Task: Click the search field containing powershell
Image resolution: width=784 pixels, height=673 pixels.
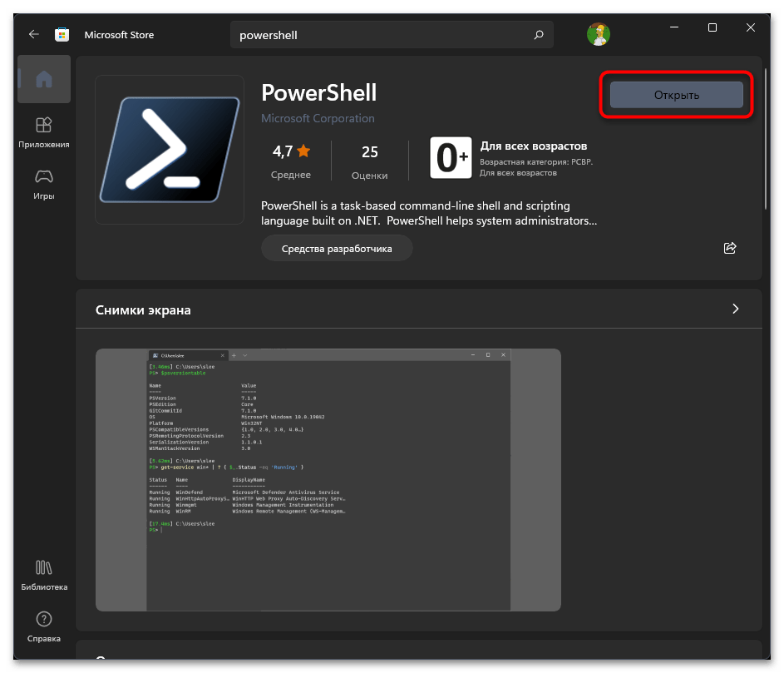Action: click(x=382, y=35)
